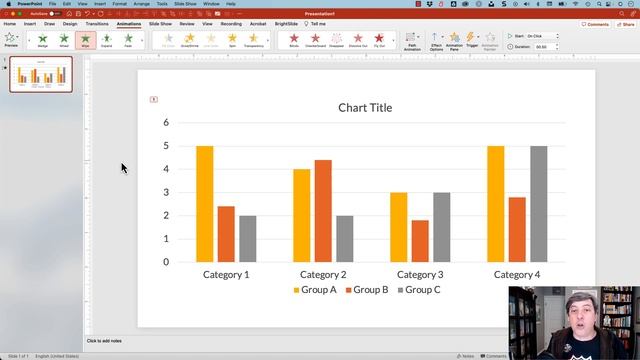This screenshot has height=360, width=640.
Task: Click the Group C legend entry
Action: point(419,290)
